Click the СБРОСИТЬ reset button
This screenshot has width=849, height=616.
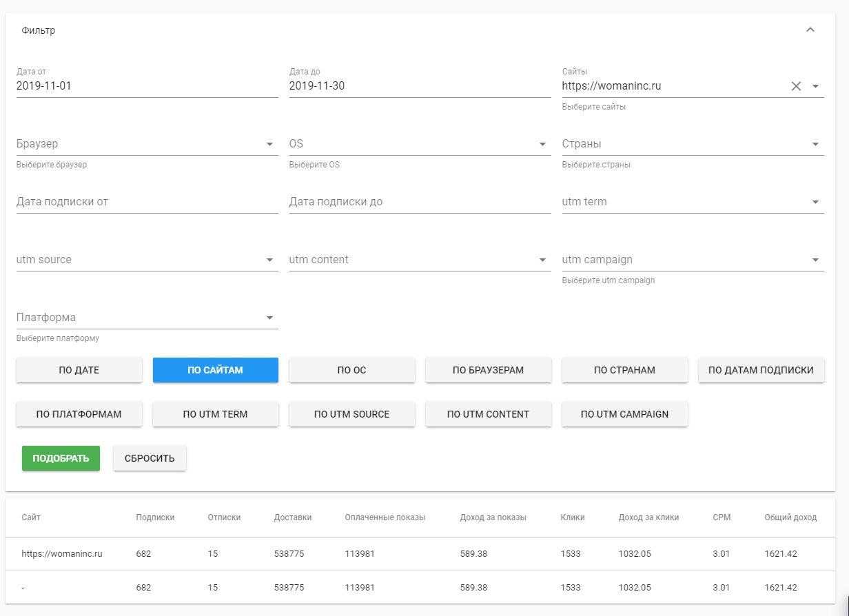(150, 458)
